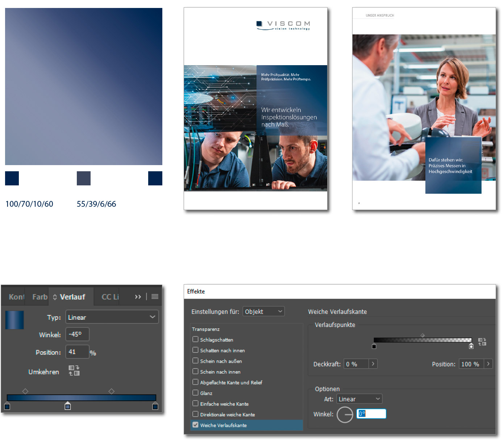Click the Winkel field showing -45°

[77, 334]
